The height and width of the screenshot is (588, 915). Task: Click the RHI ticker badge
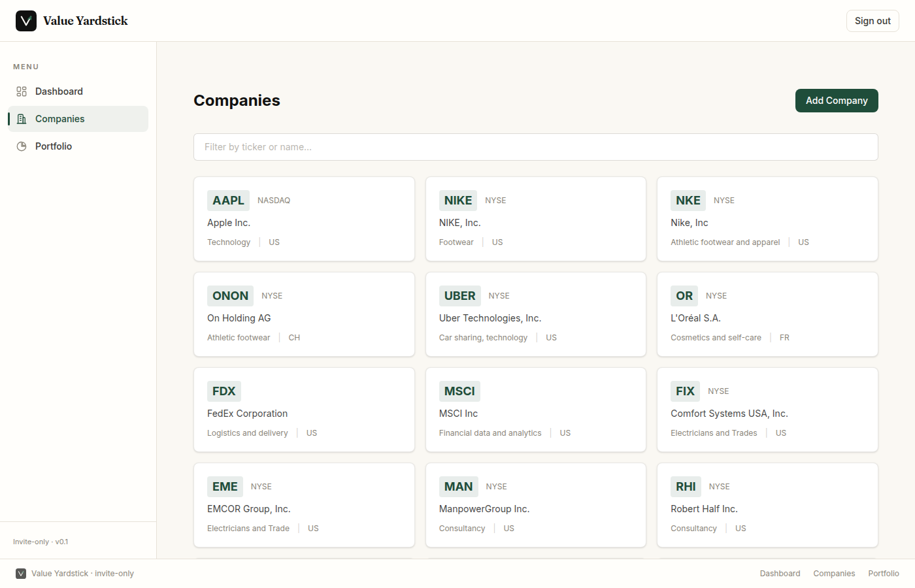pos(686,487)
